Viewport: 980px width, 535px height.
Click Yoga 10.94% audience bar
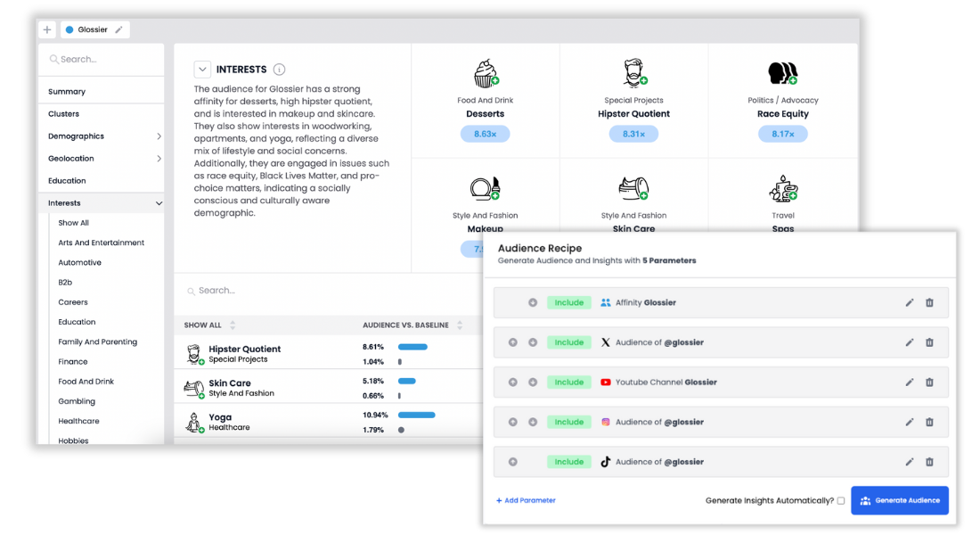[416, 415]
